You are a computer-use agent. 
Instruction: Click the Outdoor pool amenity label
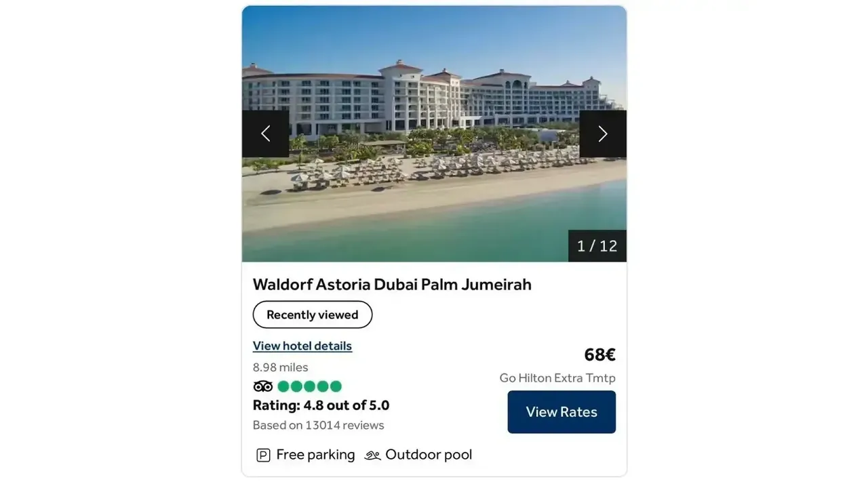[429, 455]
